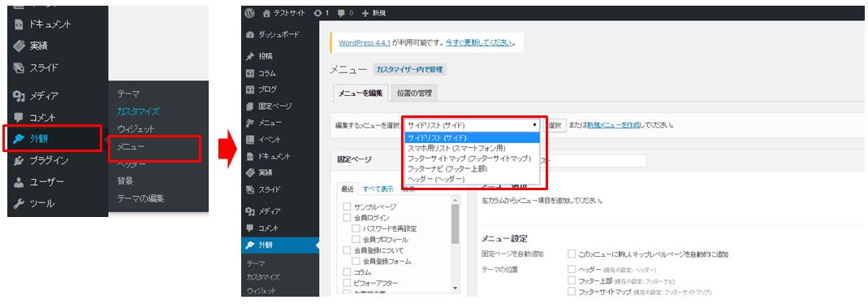Open ダッシュボード via its gauge icon
The image size is (868, 304).
point(250,34)
